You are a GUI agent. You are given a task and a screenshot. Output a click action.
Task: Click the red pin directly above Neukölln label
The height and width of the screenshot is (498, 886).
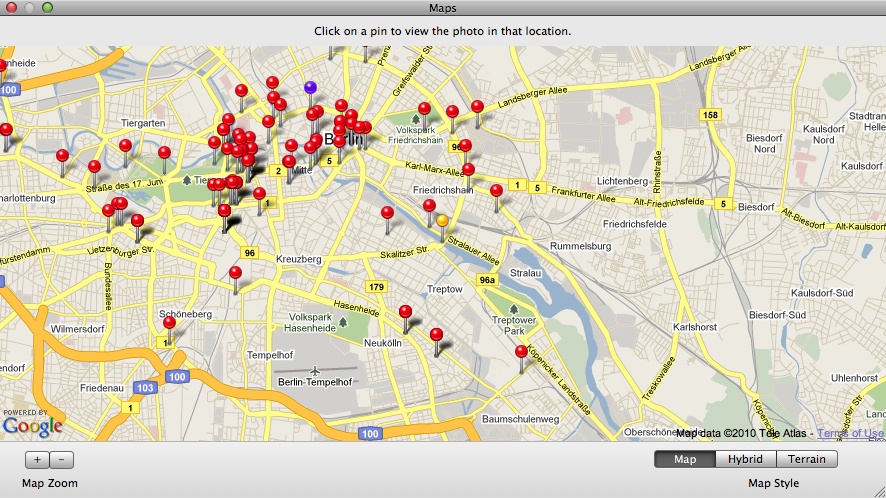[x=405, y=313]
